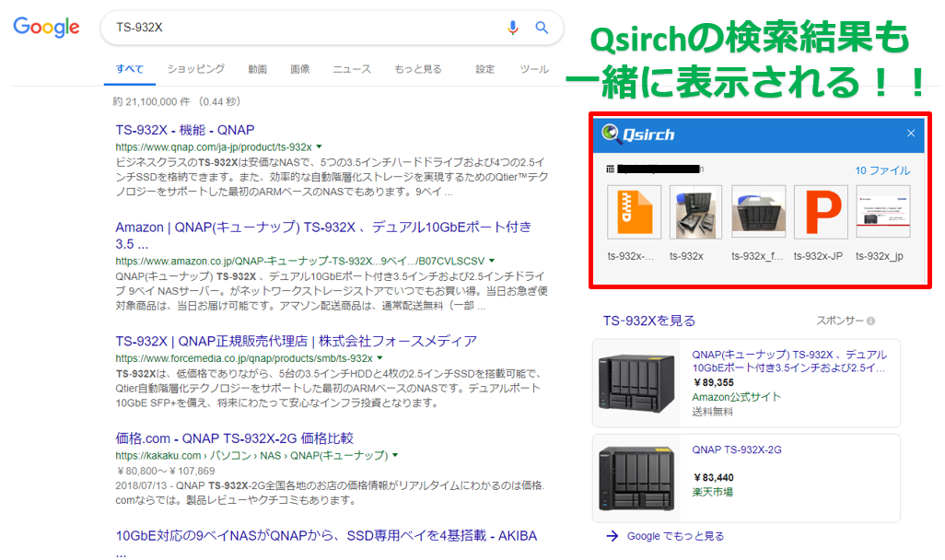Expand dropdown arrow beside amazon.co.jp URL
Screen dimensions: 945x560
(492, 261)
